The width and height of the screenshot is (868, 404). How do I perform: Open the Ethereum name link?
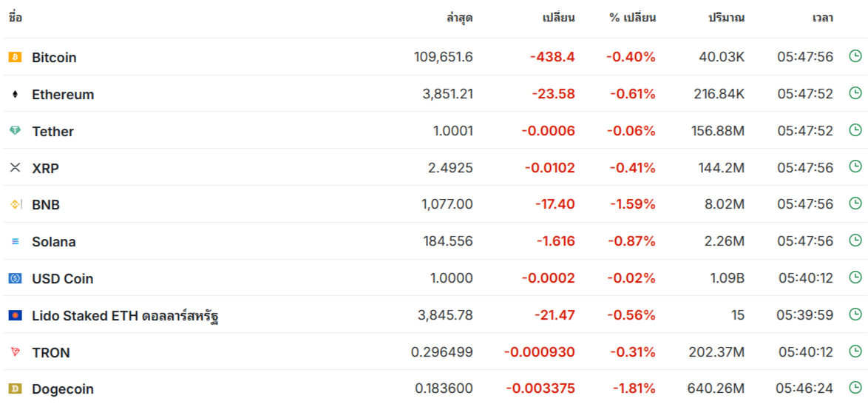pyautogui.click(x=63, y=94)
